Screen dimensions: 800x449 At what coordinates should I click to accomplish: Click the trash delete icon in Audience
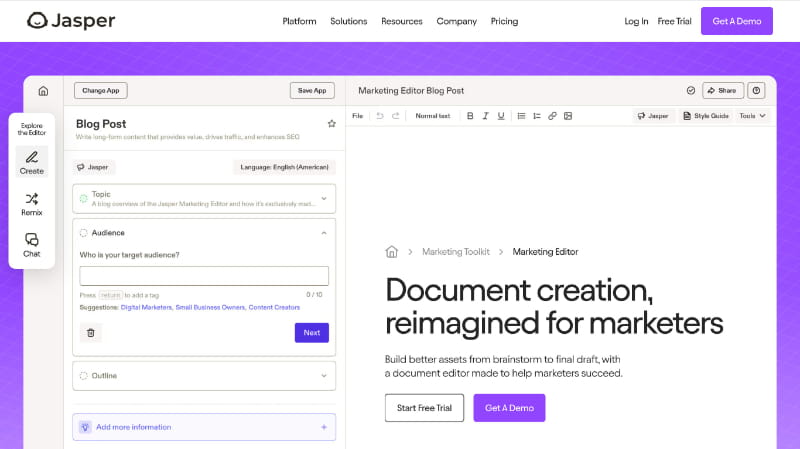pyautogui.click(x=91, y=333)
